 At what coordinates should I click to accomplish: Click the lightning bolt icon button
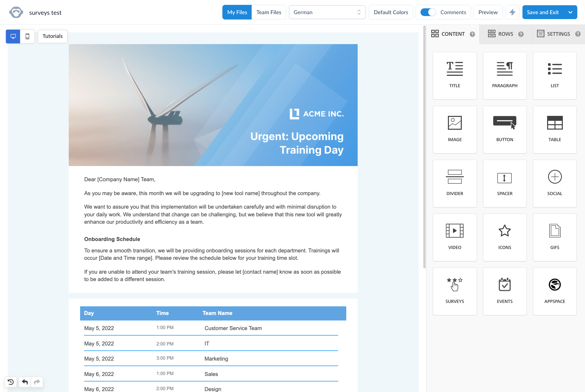click(512, 12)
